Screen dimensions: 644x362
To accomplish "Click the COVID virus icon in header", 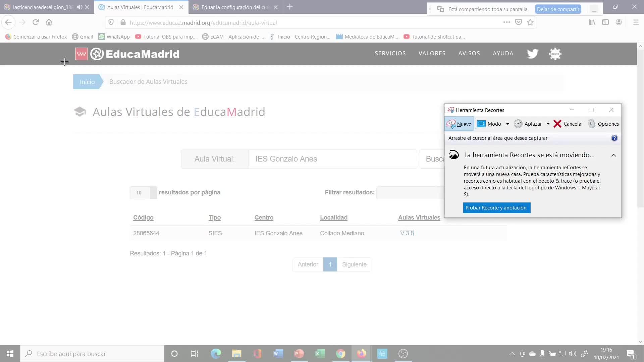I will (x=555, y=54).
